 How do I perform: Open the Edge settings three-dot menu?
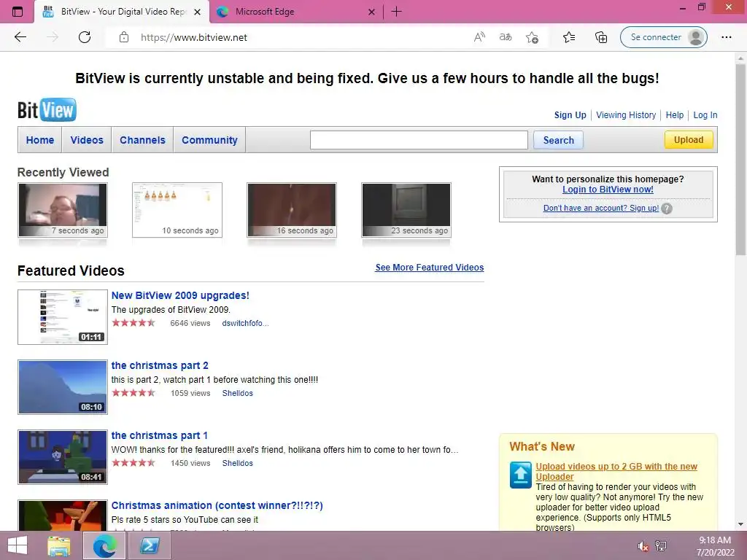tap(726, 37)
